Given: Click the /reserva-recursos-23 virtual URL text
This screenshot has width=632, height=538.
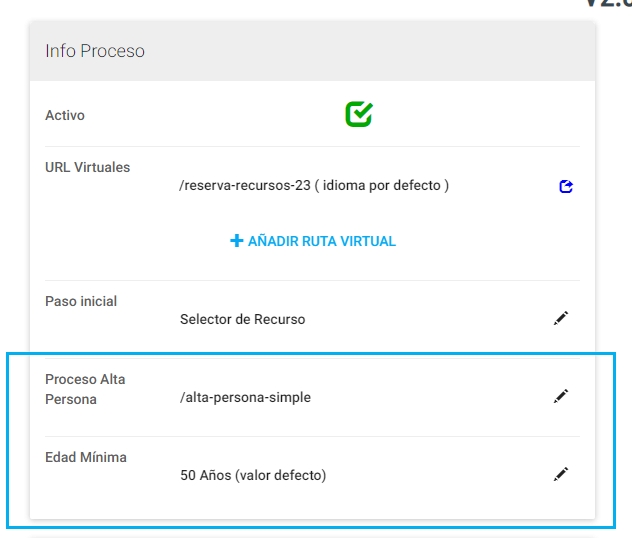Looking at the screenshot, I should (245, 185).
